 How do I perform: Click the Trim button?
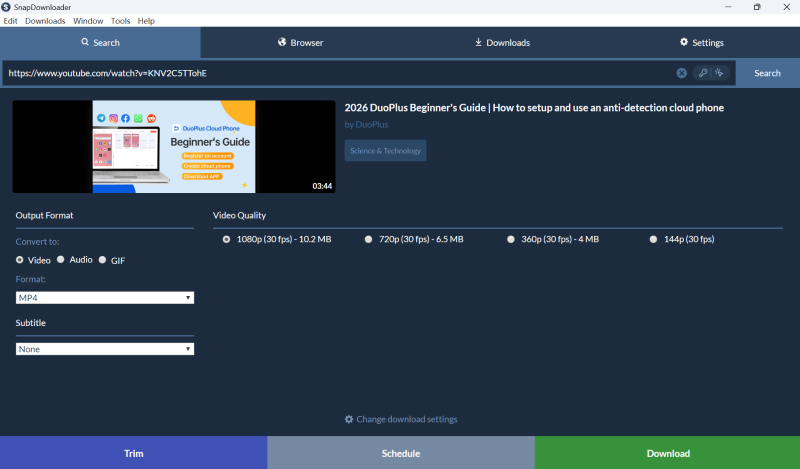(x=133, y=453)
